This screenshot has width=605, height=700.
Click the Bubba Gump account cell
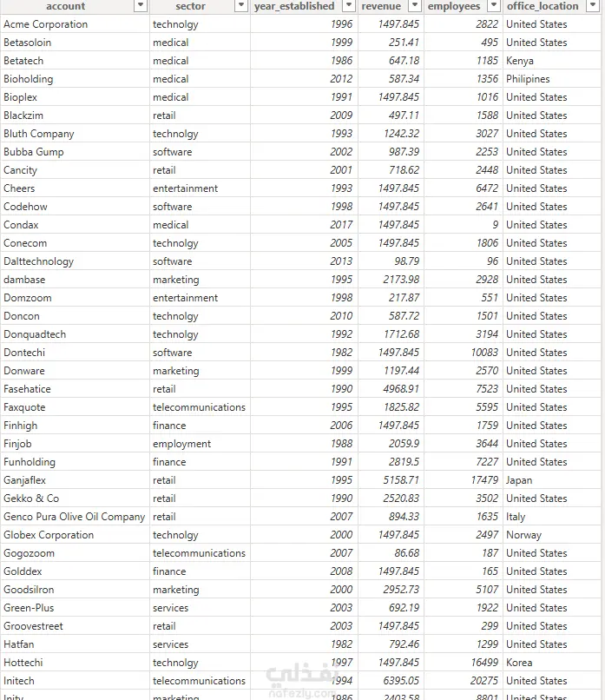75,152
